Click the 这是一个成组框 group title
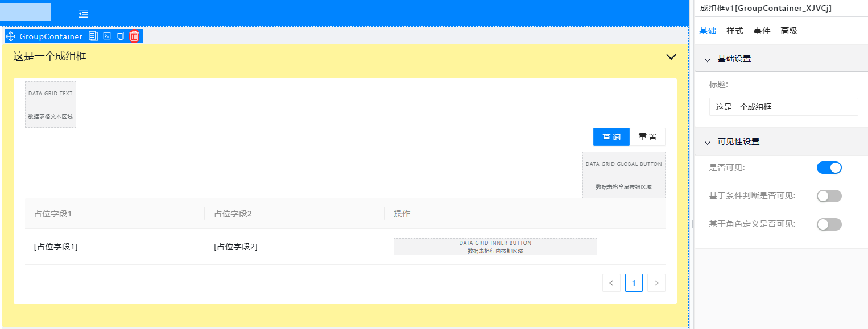Viewport: 868px width, 329px height. click(x=50, y=56)
